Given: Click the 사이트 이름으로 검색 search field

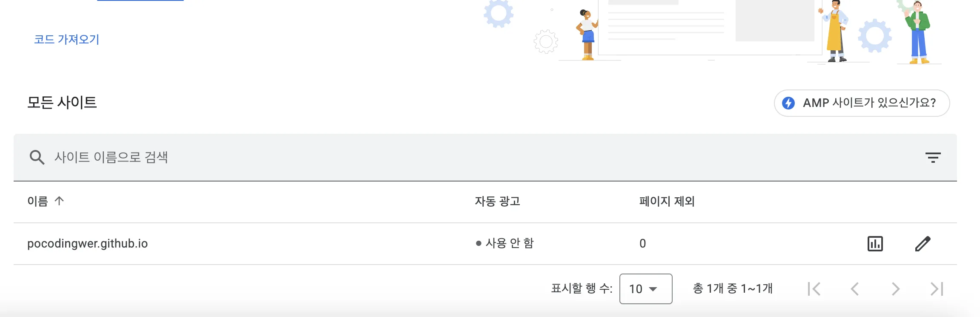Looking at the screenshot, I should coord(485,157).
